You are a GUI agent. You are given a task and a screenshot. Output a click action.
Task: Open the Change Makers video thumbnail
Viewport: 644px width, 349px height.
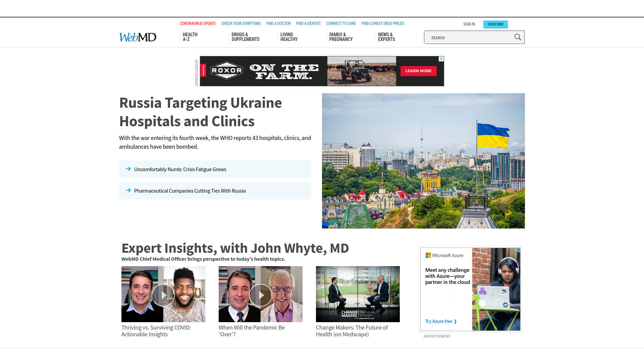[x=358, y=294]
